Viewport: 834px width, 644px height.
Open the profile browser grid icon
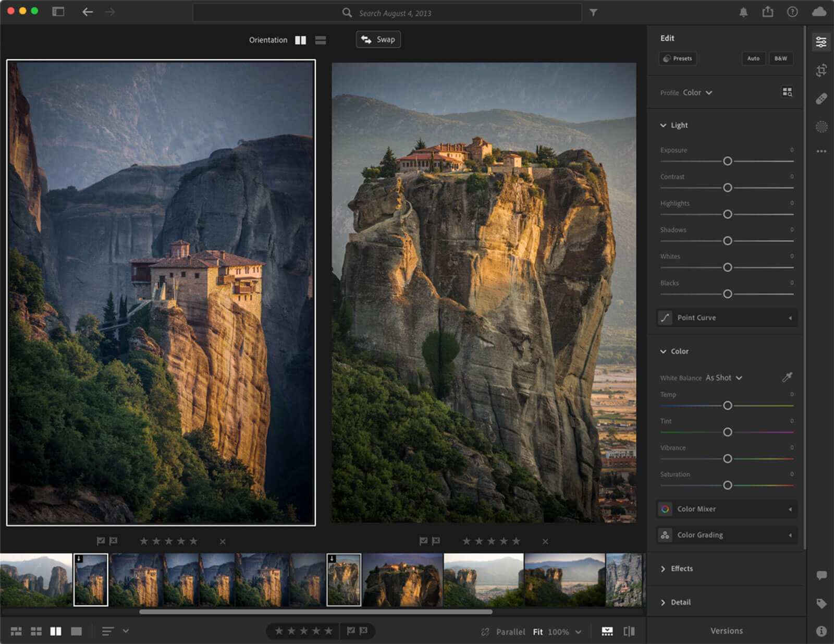(x=787, y=92)
